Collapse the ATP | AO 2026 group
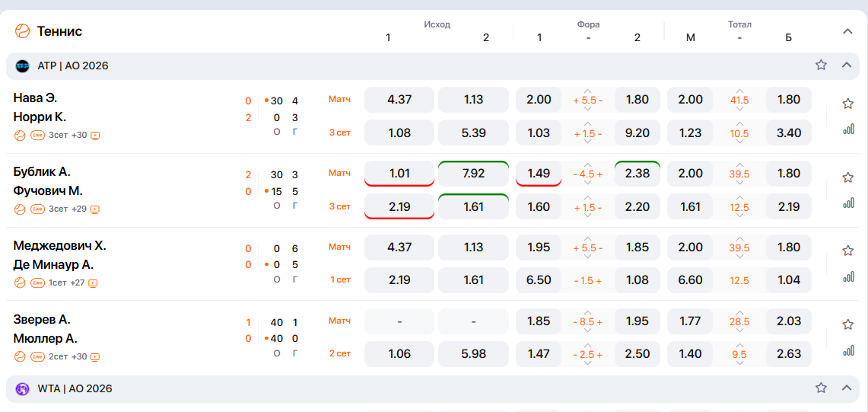This screenshot has width=868, height=412. 846,65
